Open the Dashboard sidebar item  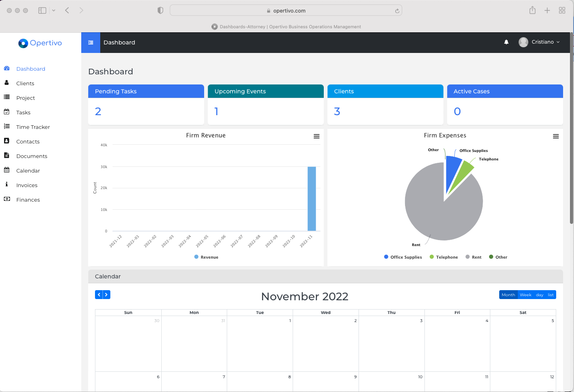pos(31,69)
